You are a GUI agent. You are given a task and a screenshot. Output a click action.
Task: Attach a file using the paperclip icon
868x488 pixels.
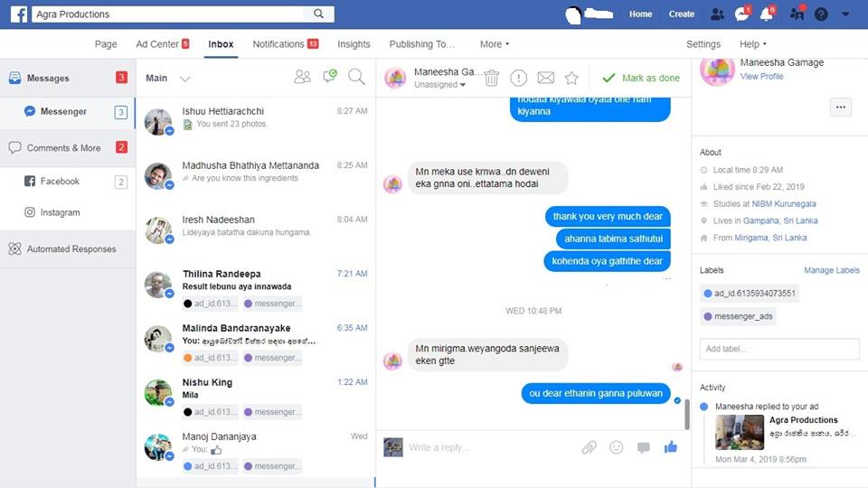coord(589,447)
